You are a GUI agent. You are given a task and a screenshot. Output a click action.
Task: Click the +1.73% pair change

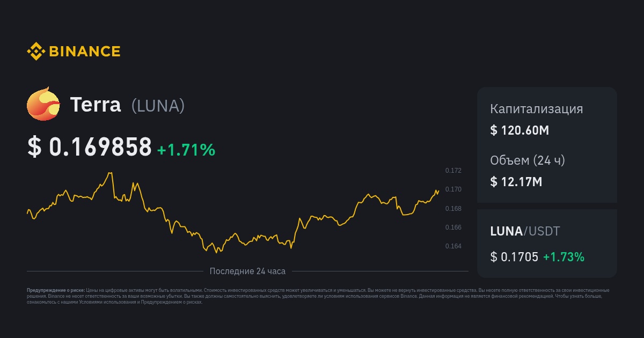pos(564,257)
